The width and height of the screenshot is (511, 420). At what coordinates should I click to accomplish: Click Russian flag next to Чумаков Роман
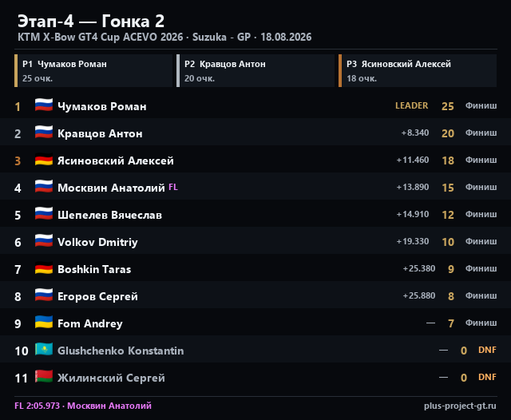click(44, 105)
